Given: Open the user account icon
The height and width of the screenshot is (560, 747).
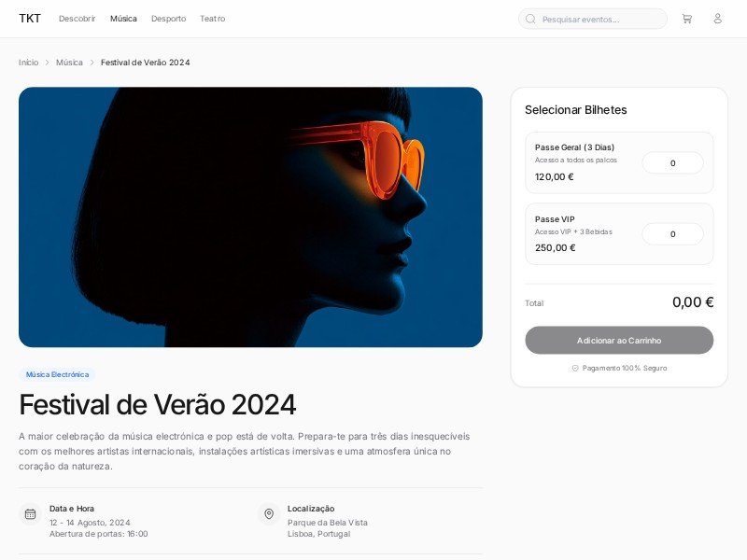Looking at the screenshot, I should pyautogui.click(x=717, y=19).
